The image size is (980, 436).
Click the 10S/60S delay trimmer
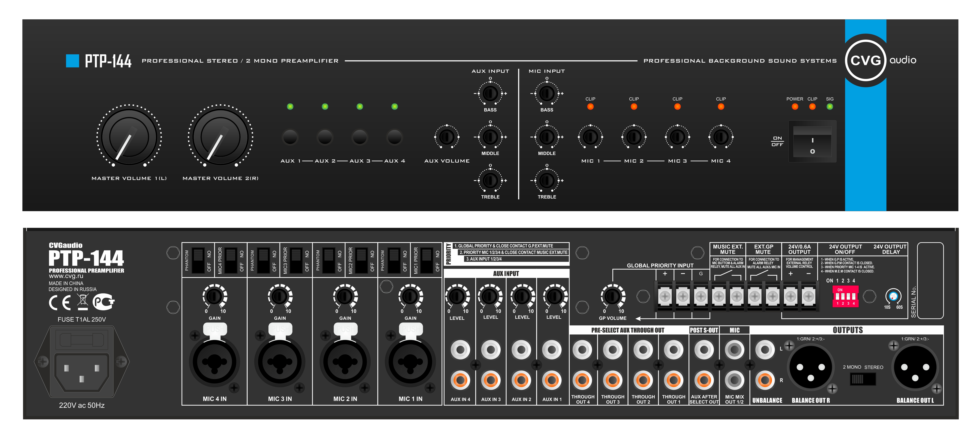tap(893, 296)
